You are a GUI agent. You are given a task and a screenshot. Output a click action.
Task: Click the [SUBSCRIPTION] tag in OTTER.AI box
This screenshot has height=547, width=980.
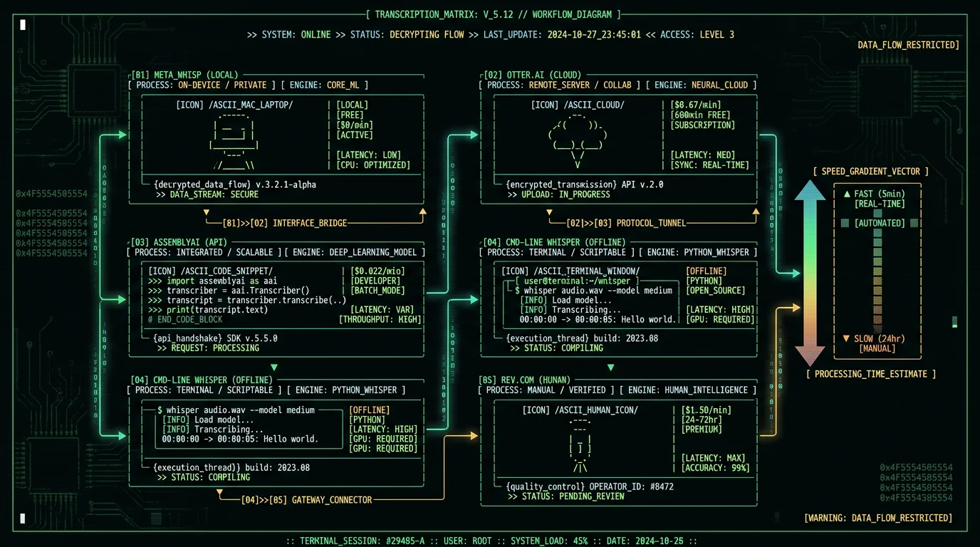coord(703,125)
